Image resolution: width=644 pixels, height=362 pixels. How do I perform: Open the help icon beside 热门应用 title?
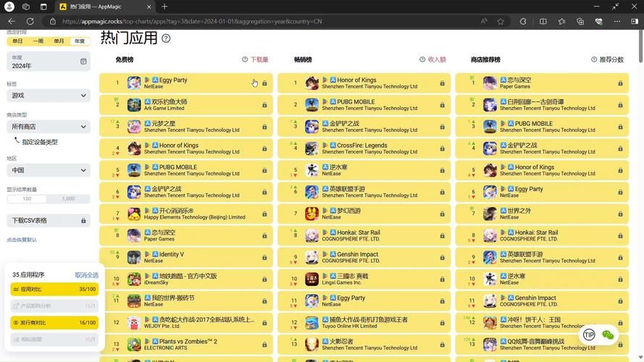click(x=166, y=38)
